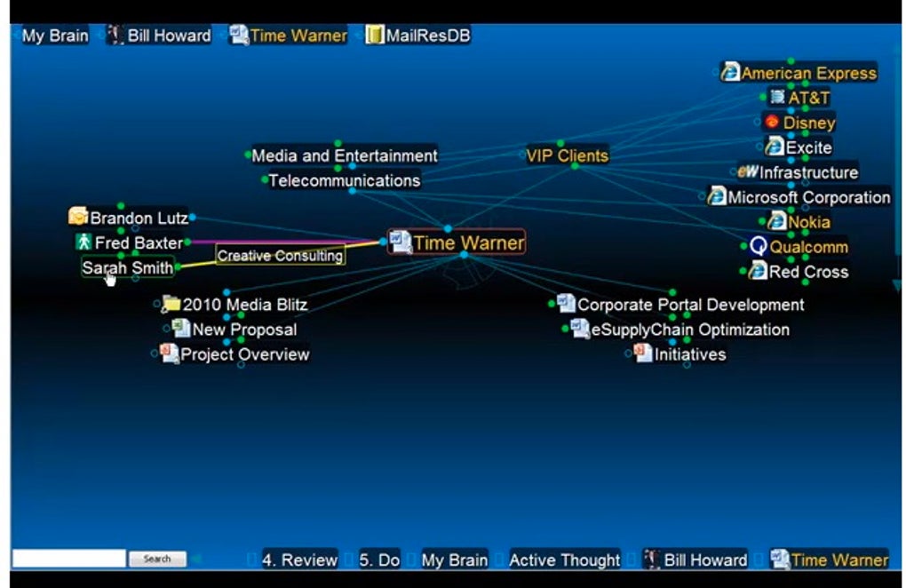
Task: Go to Active Thought in history bar
Action: 565,560
